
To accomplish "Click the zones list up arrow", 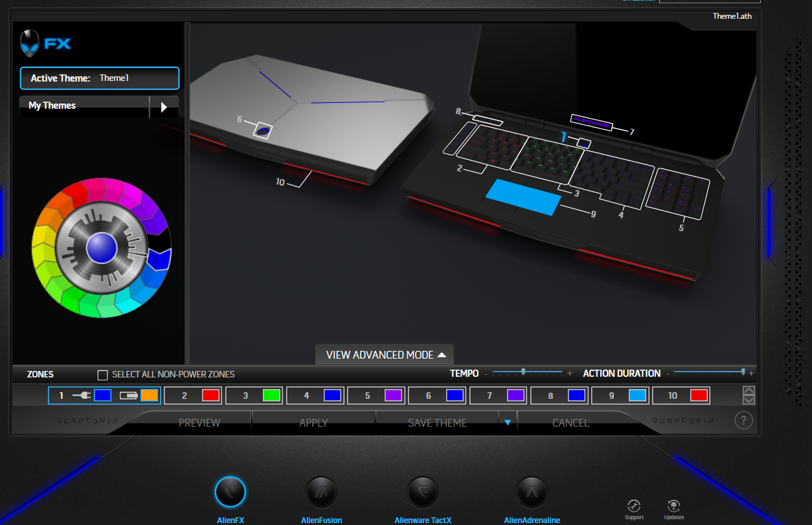I will point(749,390).
